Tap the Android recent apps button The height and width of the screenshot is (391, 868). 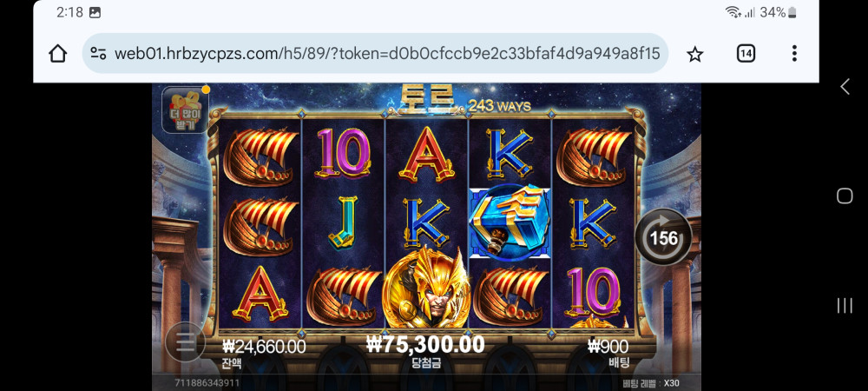click(x=845, y=305)
